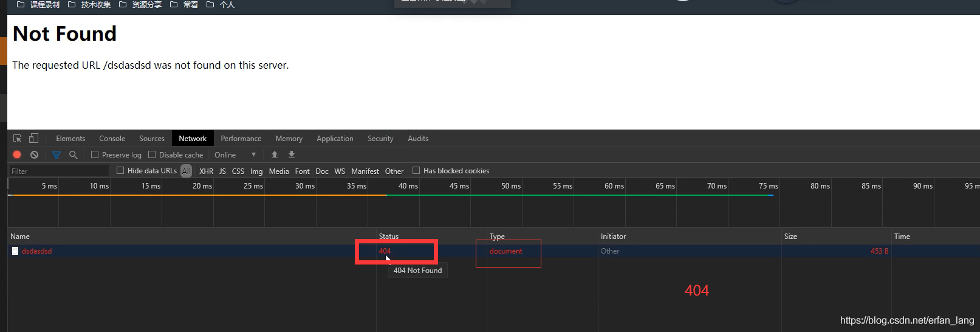Viewport: 980px width, 332px height.
Task: Enable the Disable cache checkbox
Action: pyautogui.click(x=152, y=155)
